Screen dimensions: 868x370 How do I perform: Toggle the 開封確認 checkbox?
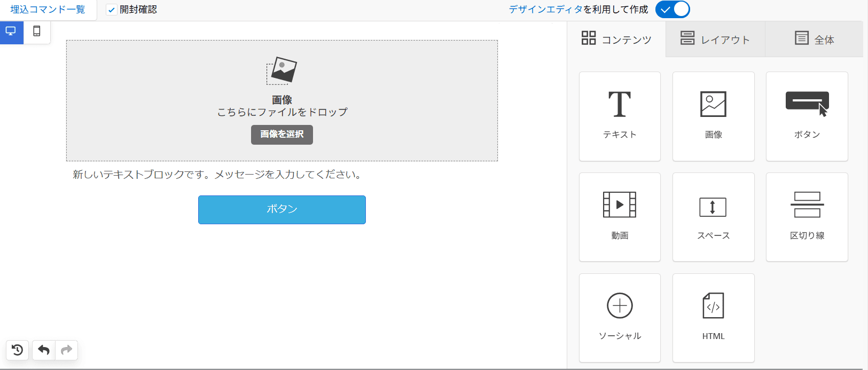(112, 10)
